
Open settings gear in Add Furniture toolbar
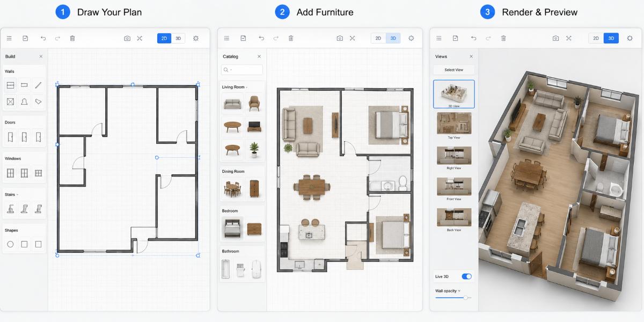[411, 38]
